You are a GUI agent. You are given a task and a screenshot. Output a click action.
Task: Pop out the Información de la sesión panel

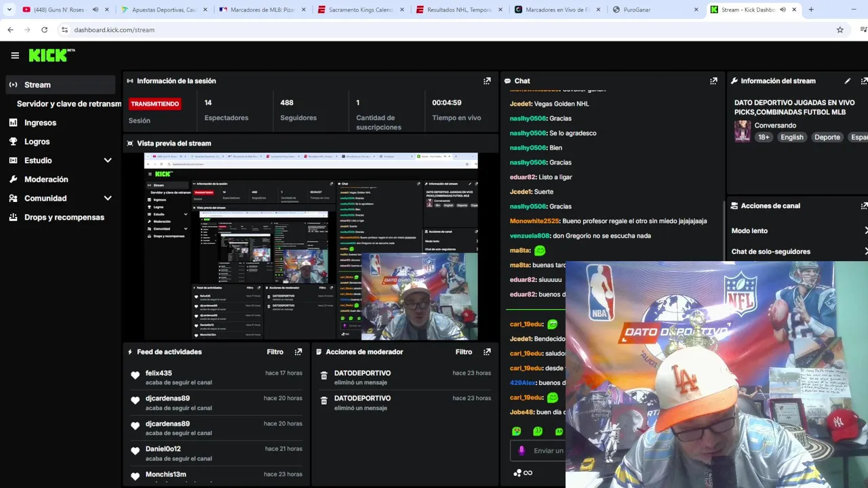pos(487,81)
